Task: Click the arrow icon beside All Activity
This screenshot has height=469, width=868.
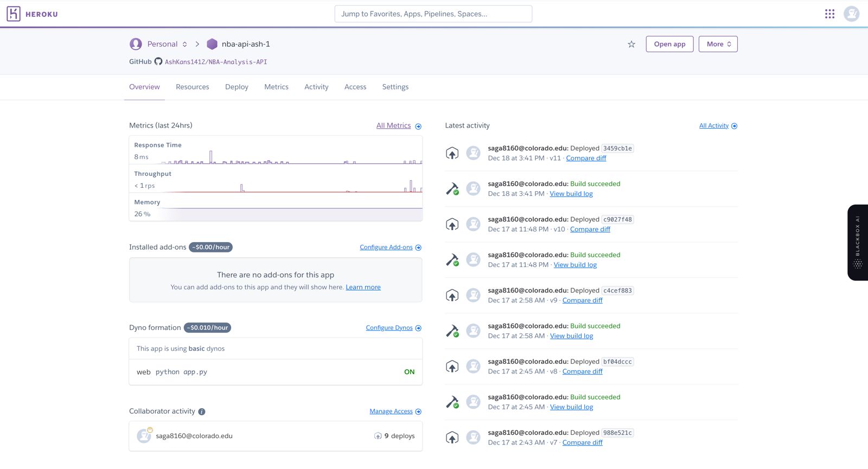Action: coord(734,126)
